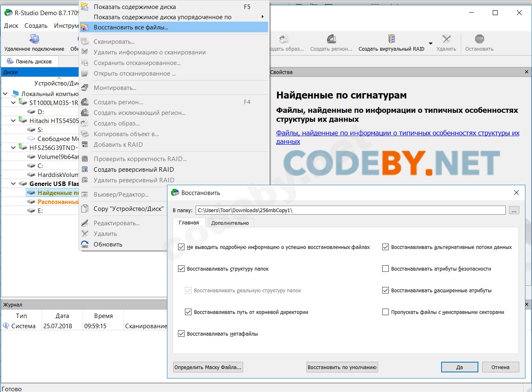
Task: Uncheck 'Восстанавливать структуру папок' option
Action: [x=181, y=269]
